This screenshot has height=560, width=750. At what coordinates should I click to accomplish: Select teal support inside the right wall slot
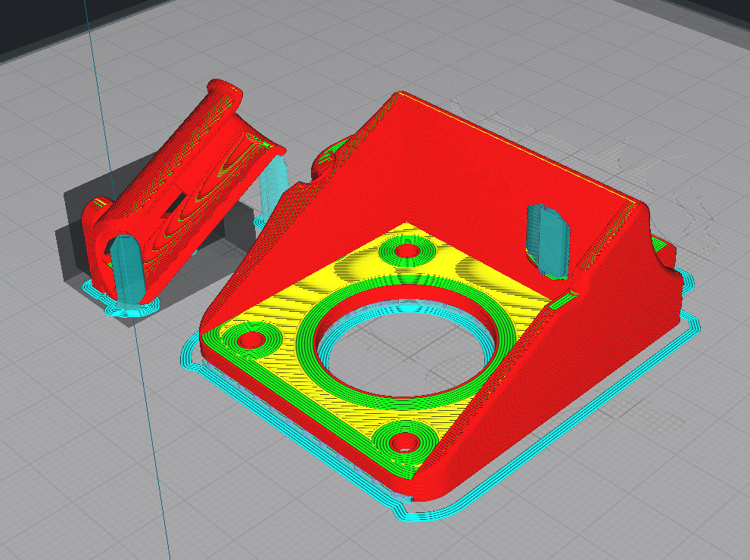coord(548,241)
